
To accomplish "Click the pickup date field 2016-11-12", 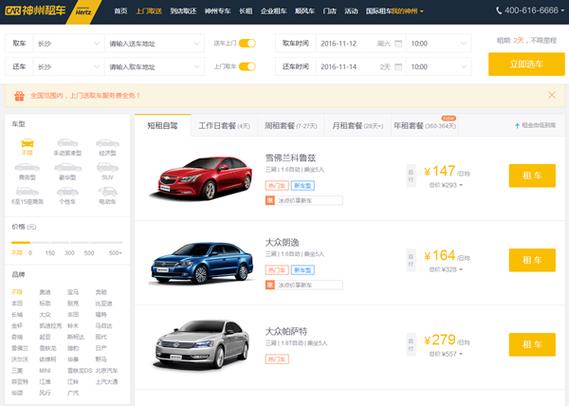I will pos(361,44).
